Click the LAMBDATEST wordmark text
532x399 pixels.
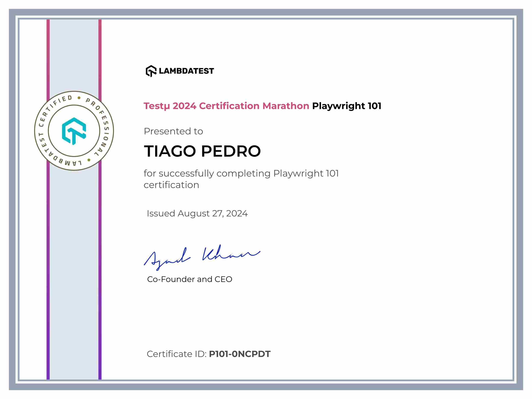tap(186, 71)
